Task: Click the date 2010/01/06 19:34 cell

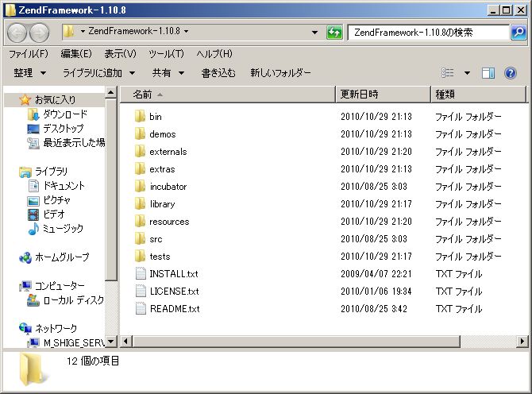Action: click(376, 292)
